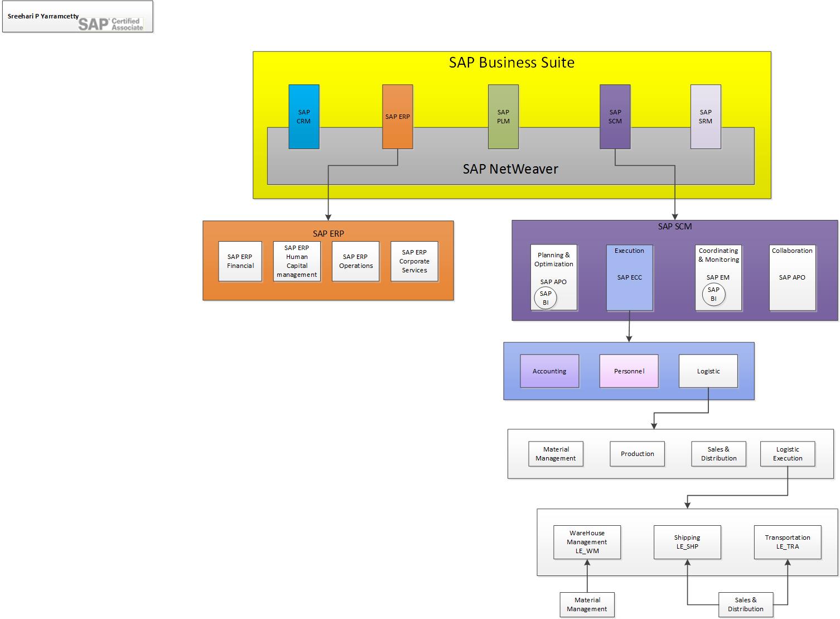This screenshot has width=840, height=619.
Task: Click the blue SAP CRM block
Action: [304, 117]
